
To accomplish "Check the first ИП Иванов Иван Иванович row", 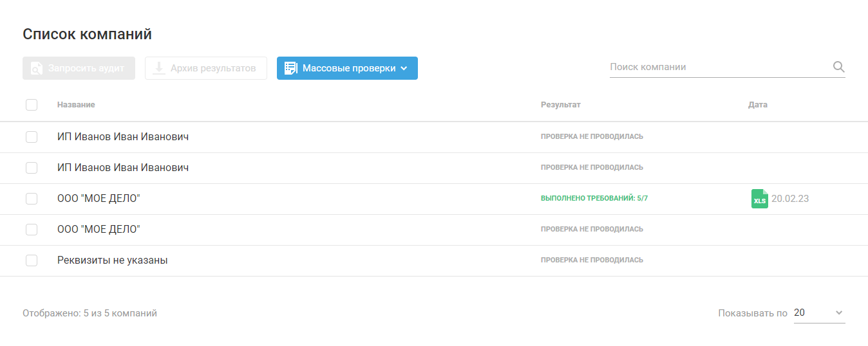I will 32,137.
